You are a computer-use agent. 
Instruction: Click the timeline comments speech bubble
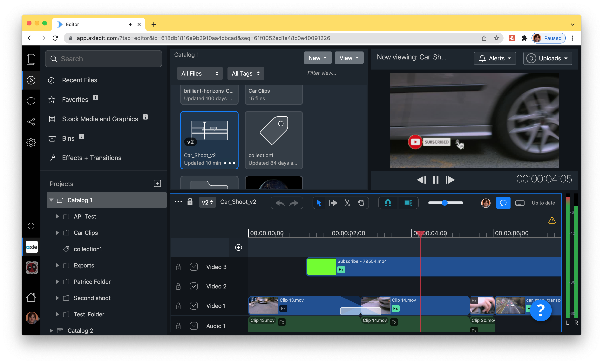pyautogui.click(x=503, y=203)
